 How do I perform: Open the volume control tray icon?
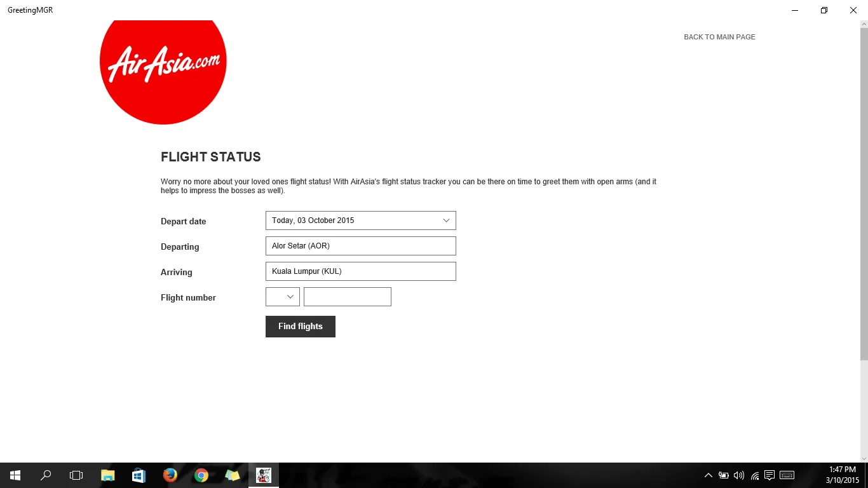point(739,475)
